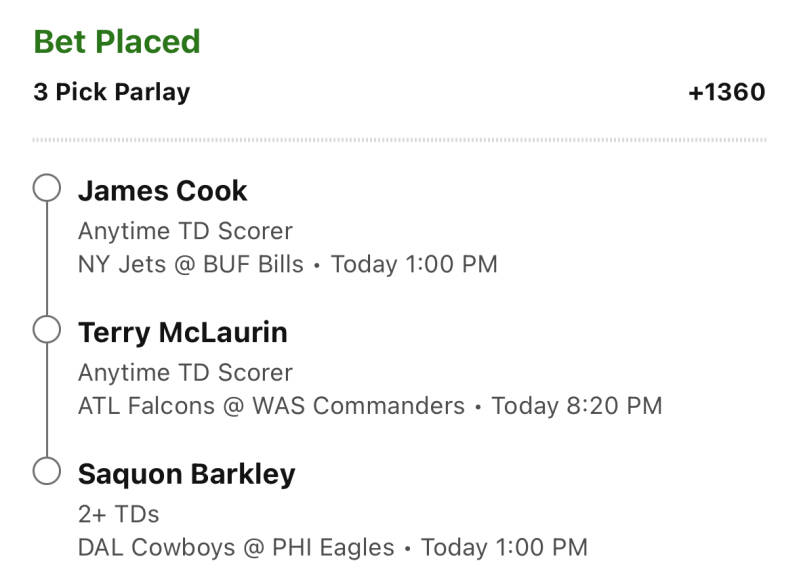The image size is (799, 586).
Task: Click the Today 8:20 PM game time
Action: [x=577, y=406]
